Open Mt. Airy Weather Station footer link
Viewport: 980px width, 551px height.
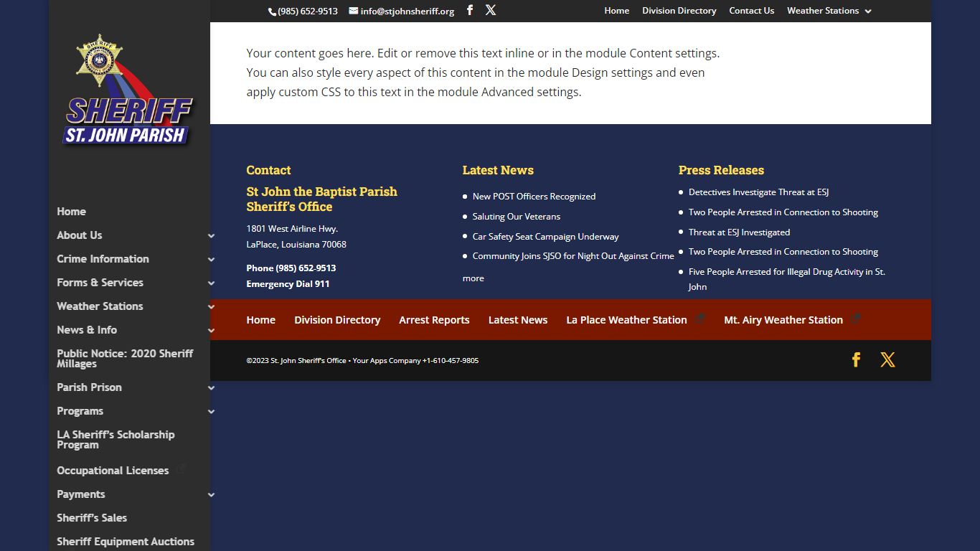tap(783, 320)
